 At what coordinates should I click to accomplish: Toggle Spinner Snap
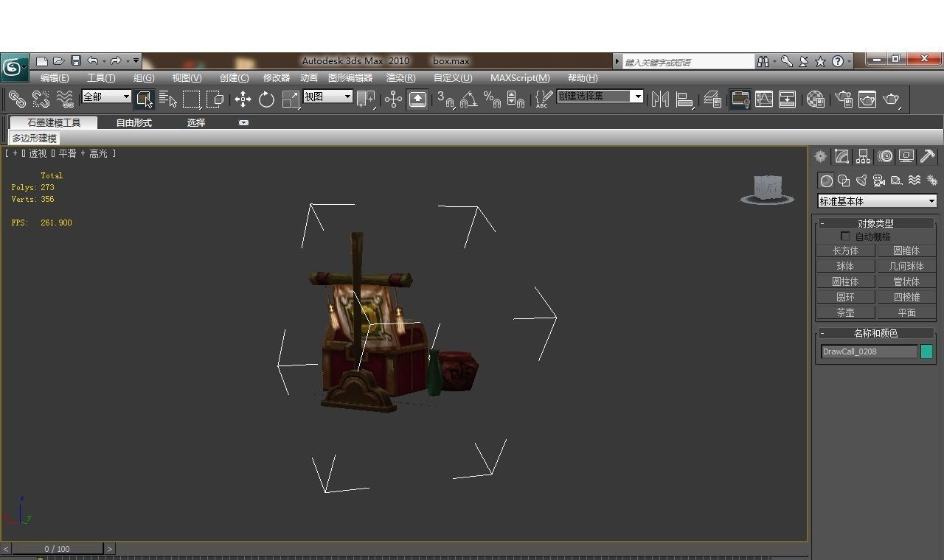click(516, 99)
